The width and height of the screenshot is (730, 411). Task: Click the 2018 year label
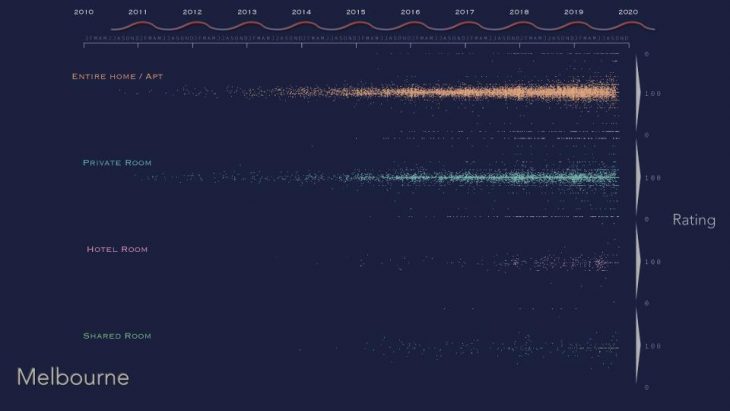519,12
